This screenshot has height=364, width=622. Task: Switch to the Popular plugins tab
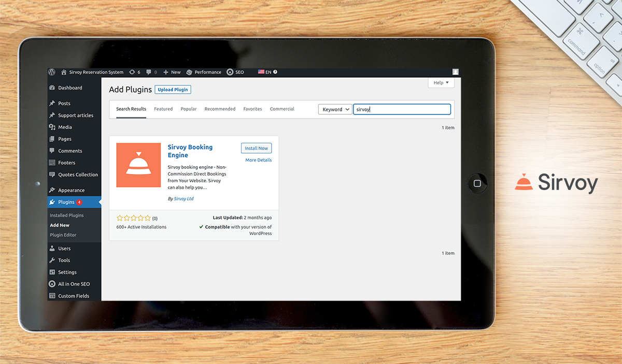(x=189, y=109)
